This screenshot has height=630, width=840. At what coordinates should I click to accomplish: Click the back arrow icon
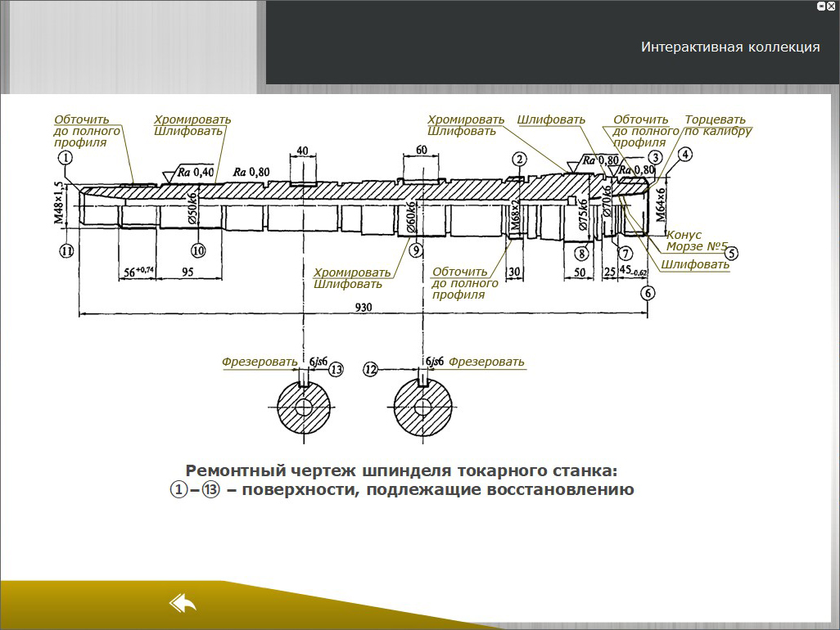[x=183, y=604]
